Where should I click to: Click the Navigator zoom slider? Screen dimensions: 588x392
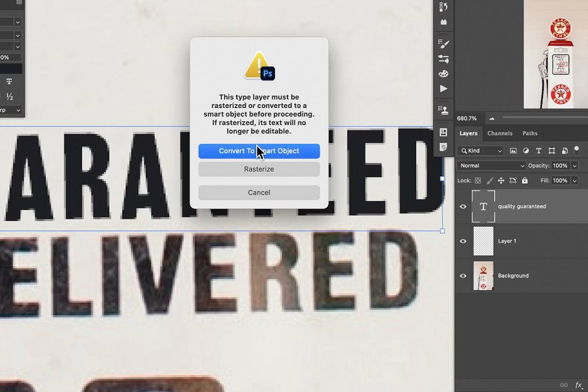coord(545,117)
